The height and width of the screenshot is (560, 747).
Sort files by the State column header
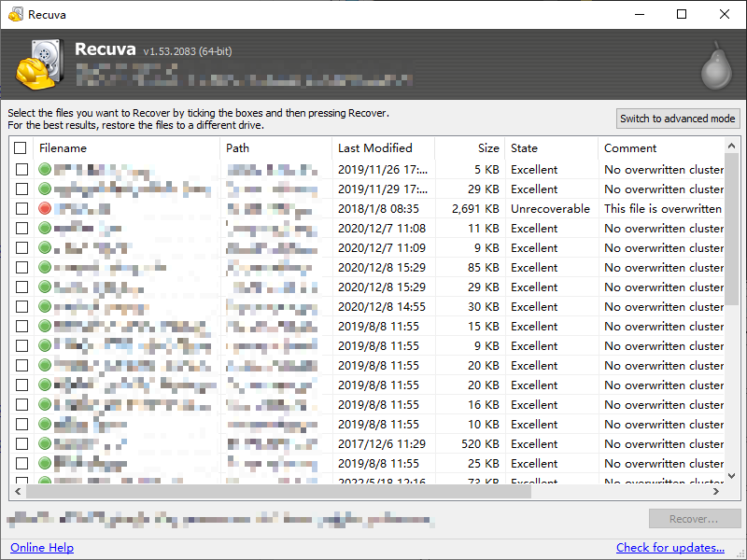(x=551, y=147)
